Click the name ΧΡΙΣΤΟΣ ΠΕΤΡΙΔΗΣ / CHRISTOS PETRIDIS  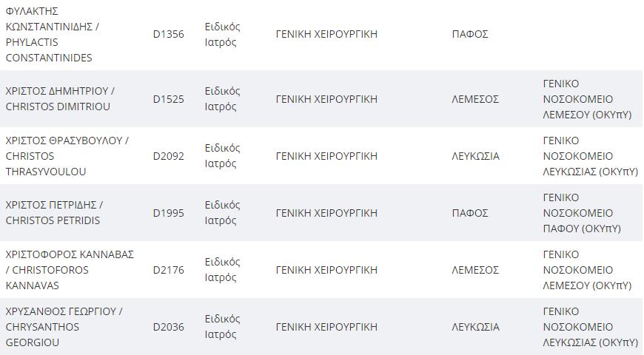pyautogui.click(x=54, y=212)
